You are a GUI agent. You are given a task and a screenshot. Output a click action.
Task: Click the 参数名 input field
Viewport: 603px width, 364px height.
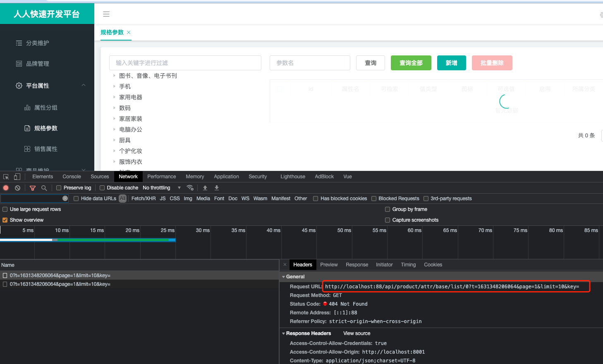(310, 62)
